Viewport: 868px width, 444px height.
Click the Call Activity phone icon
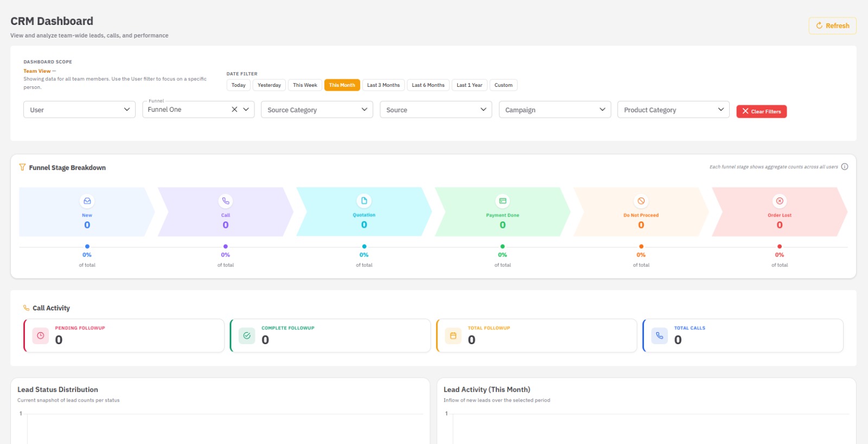26,308
